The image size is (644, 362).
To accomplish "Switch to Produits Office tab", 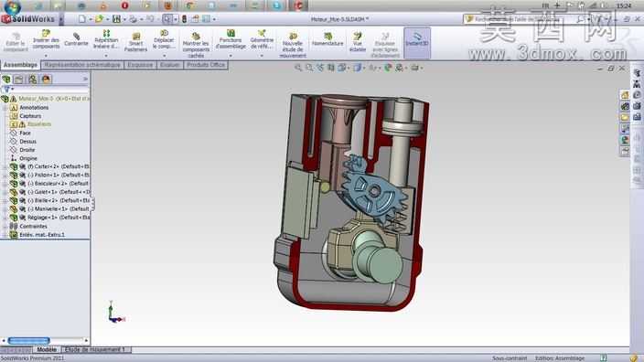I will coord(206,65).
